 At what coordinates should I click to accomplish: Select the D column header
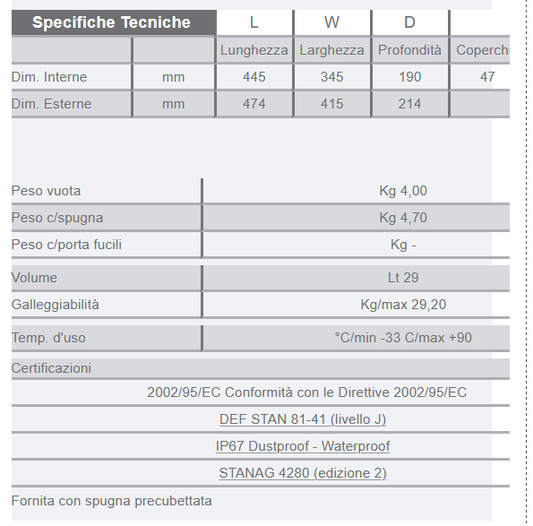click(410, 22)
